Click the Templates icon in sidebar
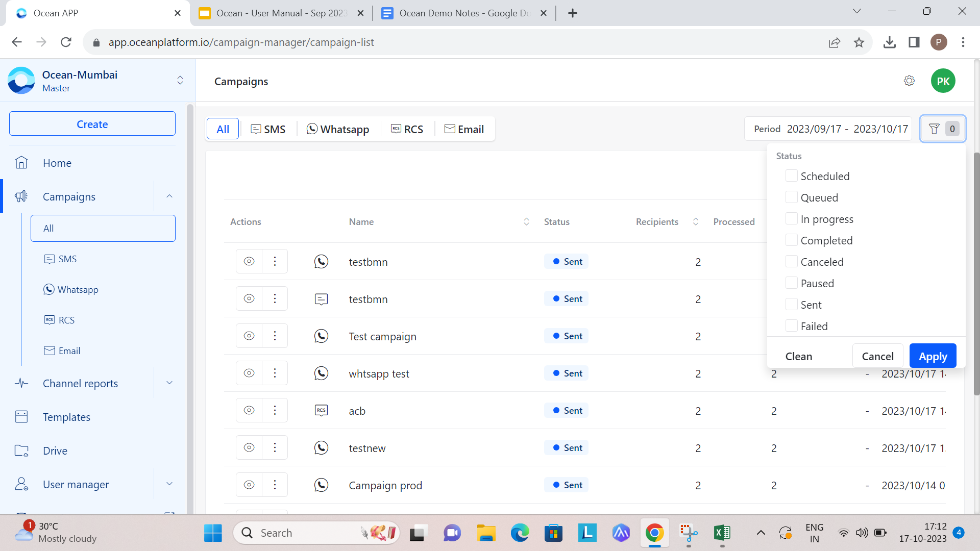 [21, 417]
